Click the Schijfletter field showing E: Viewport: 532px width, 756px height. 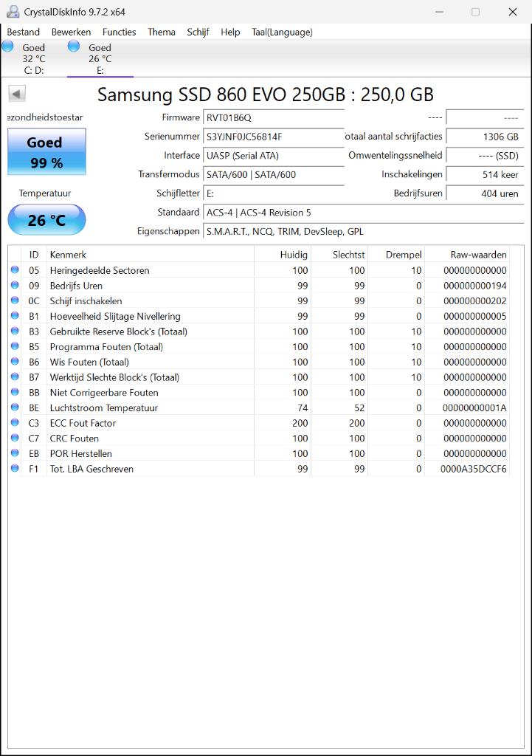(x=274, y=193)
